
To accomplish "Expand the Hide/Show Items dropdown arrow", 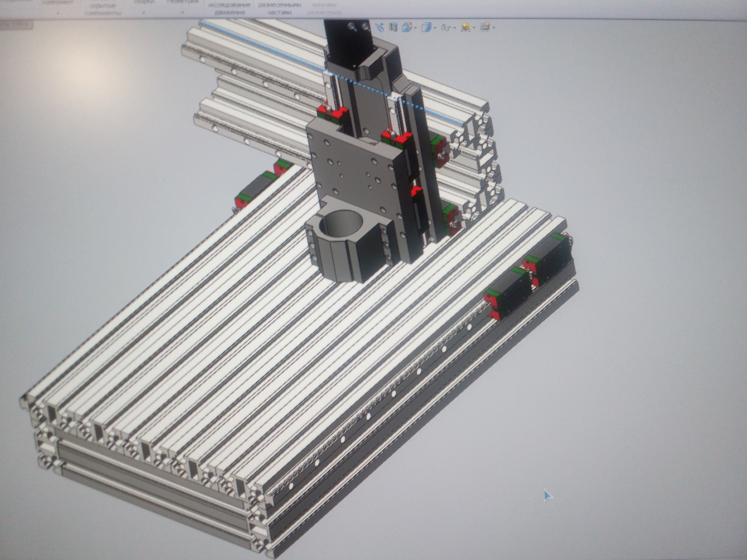I will click(454, 28).
